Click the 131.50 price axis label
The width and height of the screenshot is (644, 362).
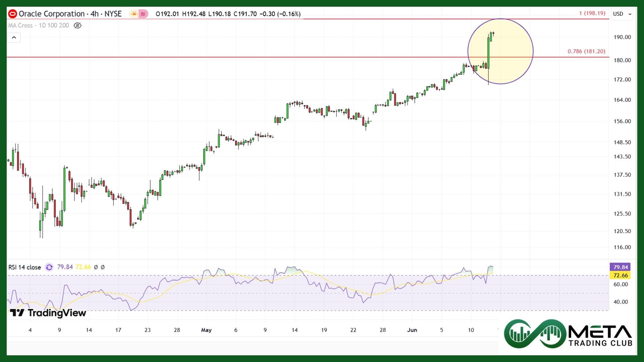coord(622,194)
